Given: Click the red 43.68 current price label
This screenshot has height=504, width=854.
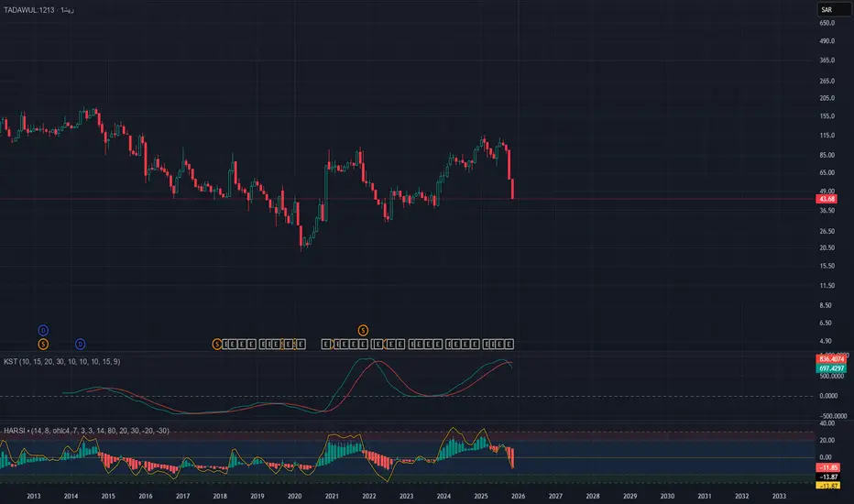Looking at the screenshot, I should point(827,199).
